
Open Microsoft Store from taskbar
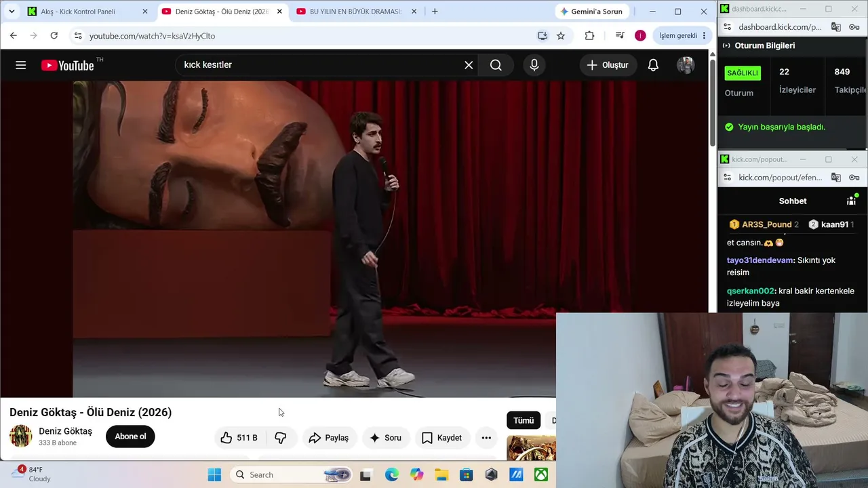pos(467,474)
